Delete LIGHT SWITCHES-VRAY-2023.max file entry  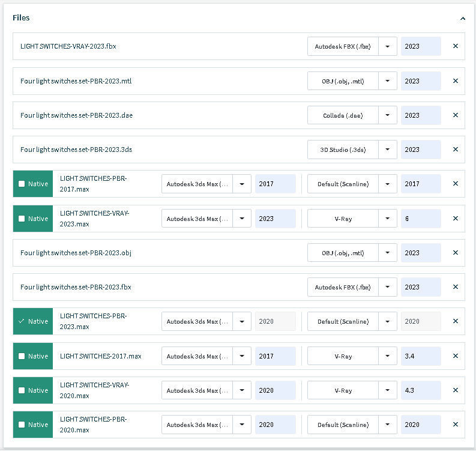click(455, 219)
